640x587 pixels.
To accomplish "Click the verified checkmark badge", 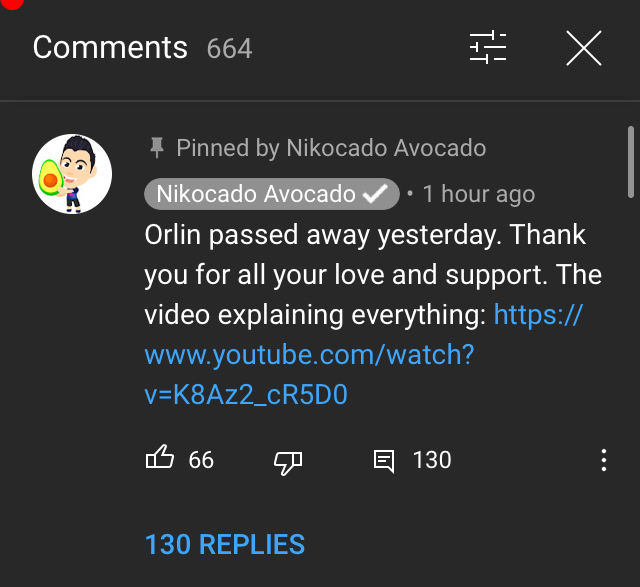I will pyautogui.click(x=376, y=193).
